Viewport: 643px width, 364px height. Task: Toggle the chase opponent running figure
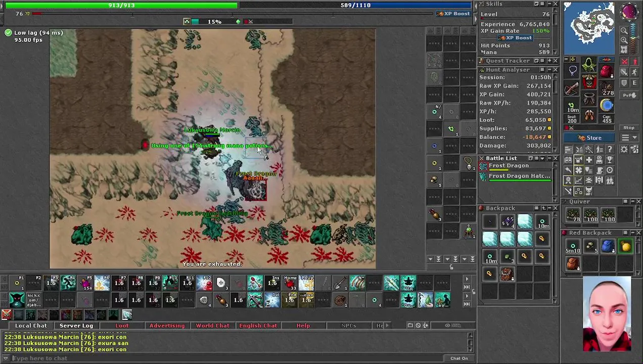tap(634, 72)
